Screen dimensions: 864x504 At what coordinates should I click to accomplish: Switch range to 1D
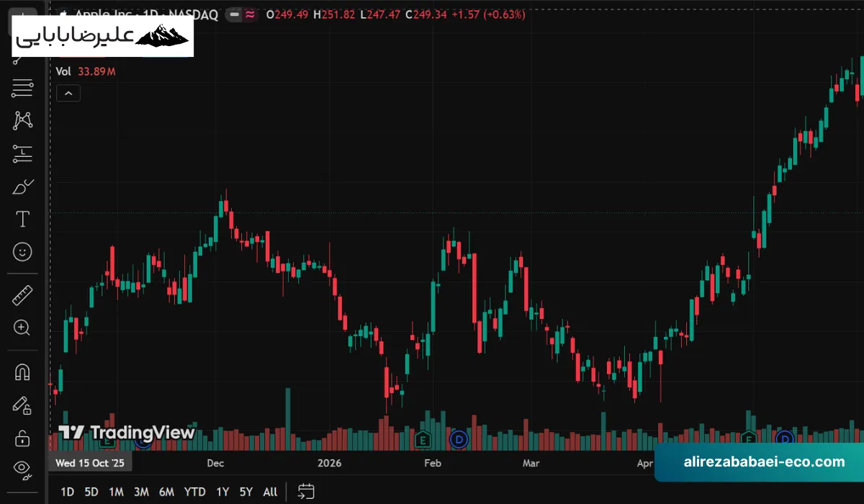tap(67, 492)
